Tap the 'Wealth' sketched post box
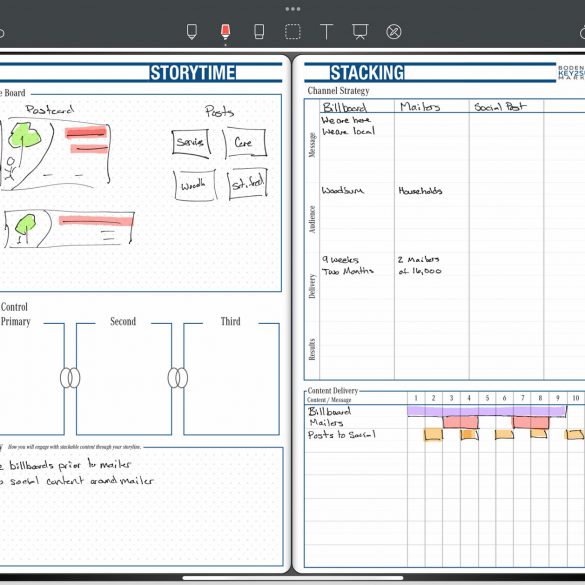This screenshot has width=585, height=585. tap(195, 185)
